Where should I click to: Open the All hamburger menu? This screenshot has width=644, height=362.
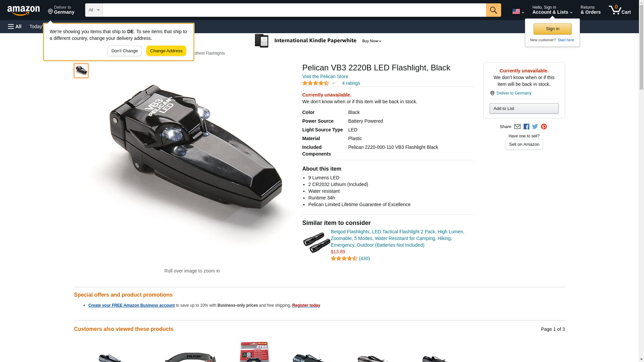click(15, 26)
